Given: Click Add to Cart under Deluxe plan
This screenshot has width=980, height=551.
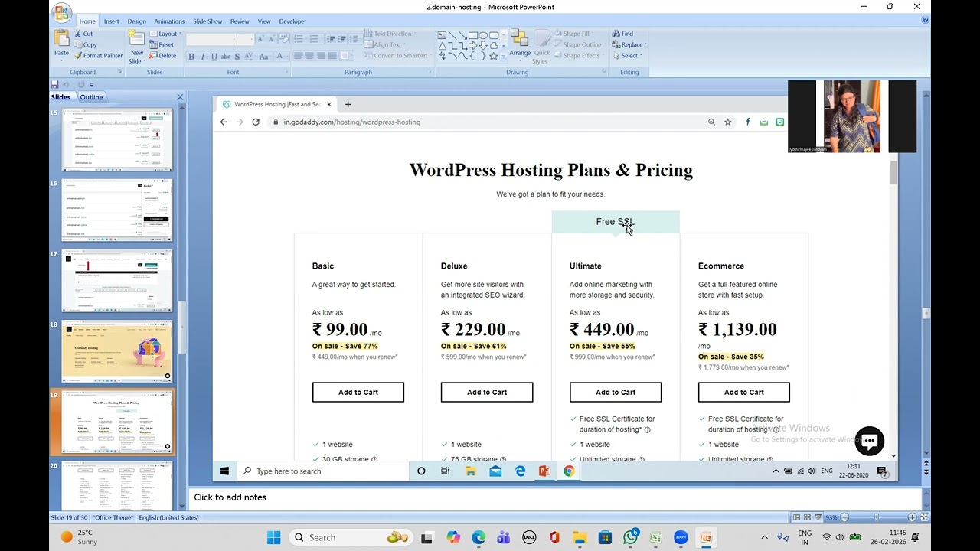Looking at the screenshot, I should pyautogui.click(x=487, y=393).
